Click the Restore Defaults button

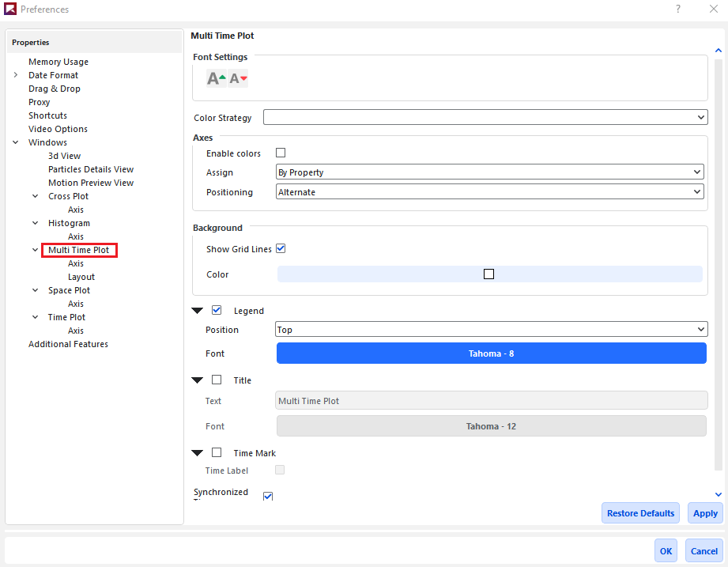click(640, 513)
